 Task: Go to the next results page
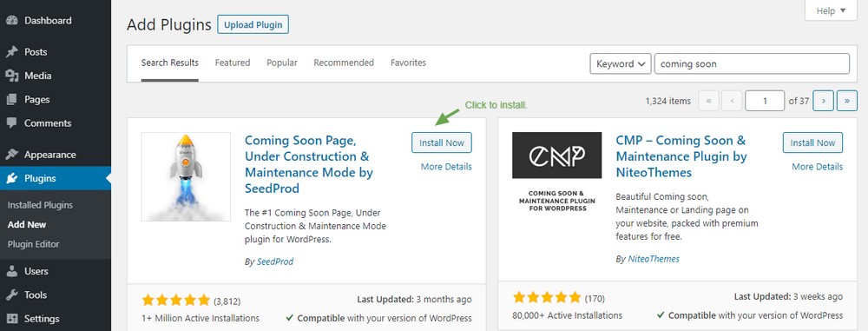824,101
